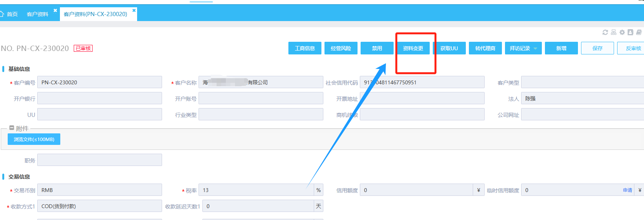Open the organization chart icon
Screen dimensions: 644x220
(614, 33)
